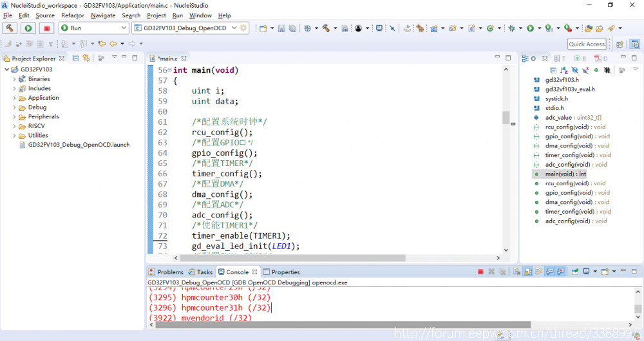The image size is (644, 341).
Task: Toggle Hide Fields in Outline view
Action: (574, 70)
